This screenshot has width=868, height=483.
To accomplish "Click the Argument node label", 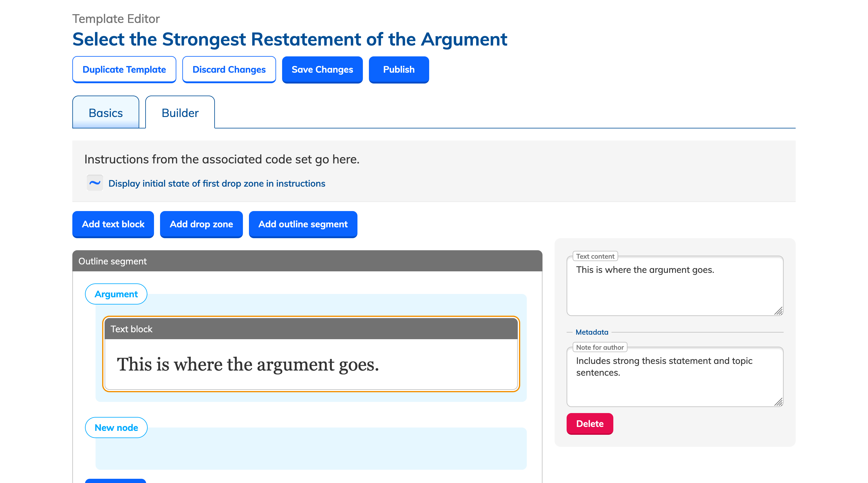I will pyautogui.click(x=116, y=294).
